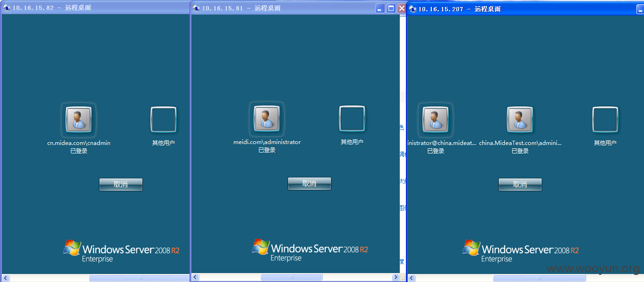
Task: Select the china.MideaTest.com\admini... user avatar
Action: point(520,119)
